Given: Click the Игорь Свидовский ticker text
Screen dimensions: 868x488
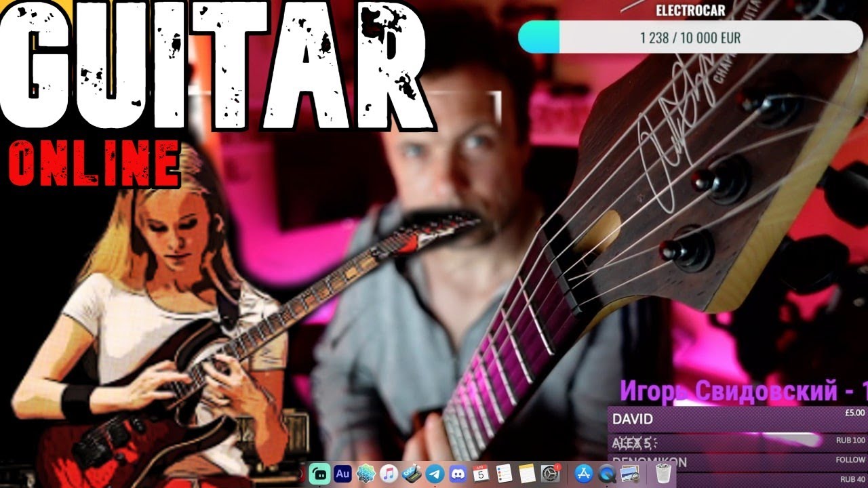Looking at the screenshot, I should (x=743, y=390).
